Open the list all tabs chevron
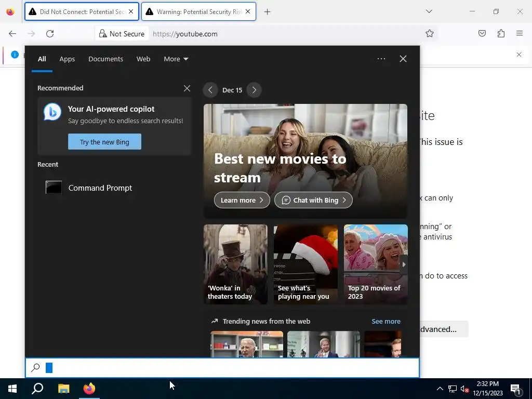 click(429, 11)
